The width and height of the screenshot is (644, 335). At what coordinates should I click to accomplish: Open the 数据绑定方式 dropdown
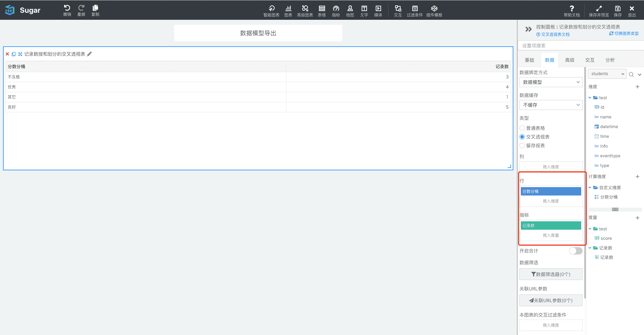[551, 82]
